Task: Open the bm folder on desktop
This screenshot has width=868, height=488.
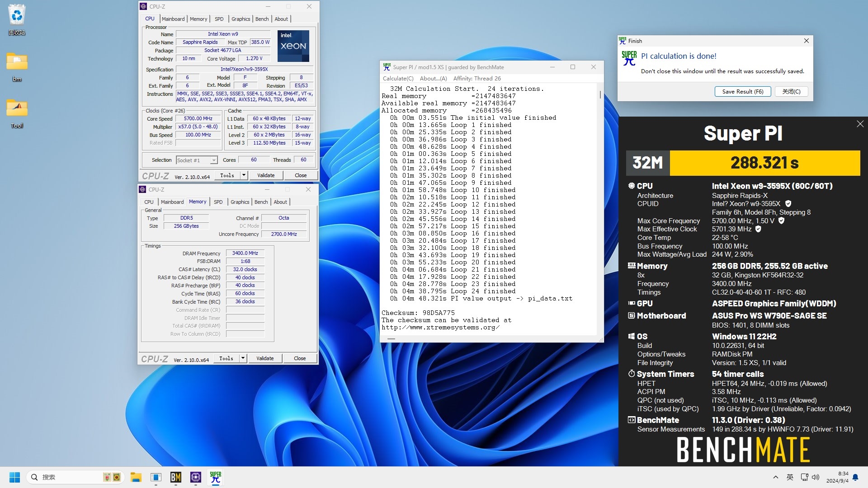Action: click(x=17, y=66)
